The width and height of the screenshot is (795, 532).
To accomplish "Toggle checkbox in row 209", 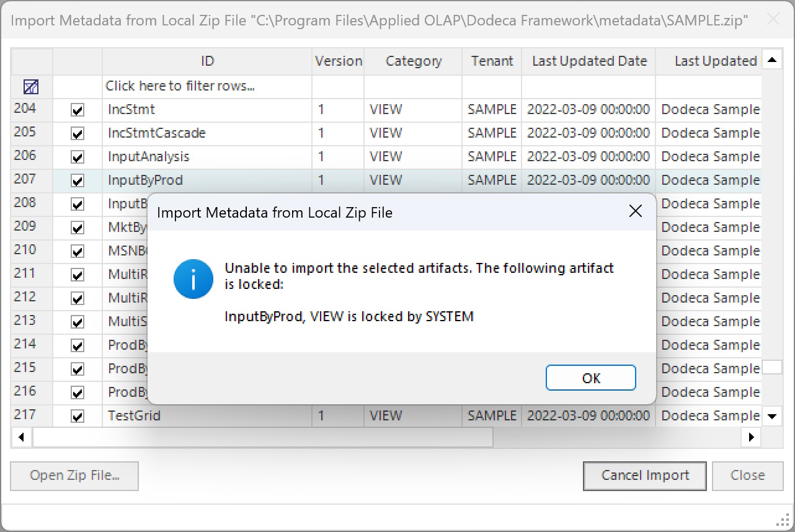I will pyautogui.click(x=78, y=228).
